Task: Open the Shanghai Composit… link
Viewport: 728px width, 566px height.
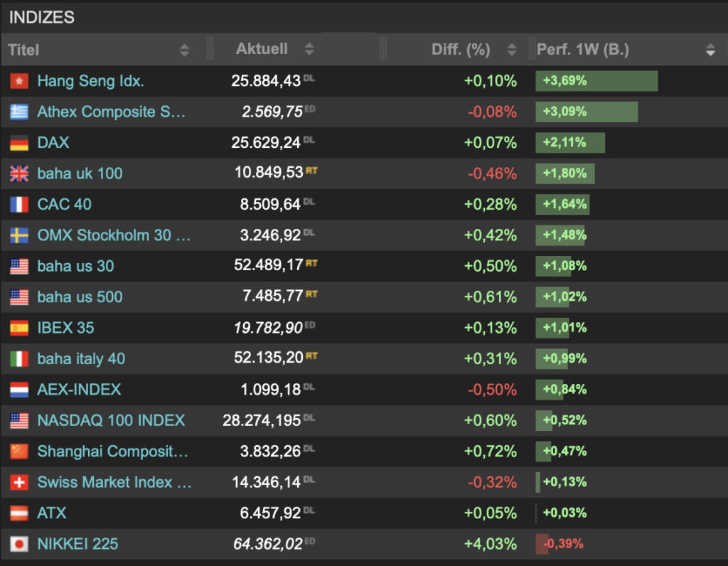Action: (113, 452)
